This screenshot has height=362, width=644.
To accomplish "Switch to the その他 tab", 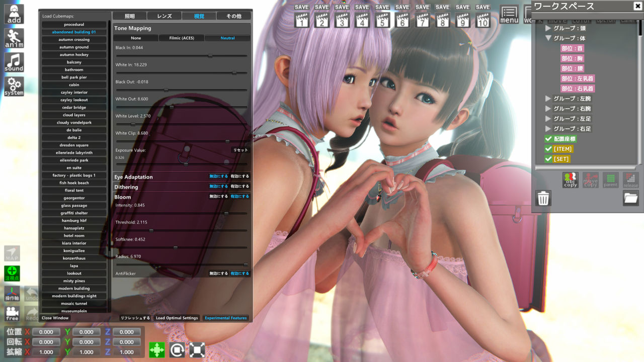I will coord(233,16).
